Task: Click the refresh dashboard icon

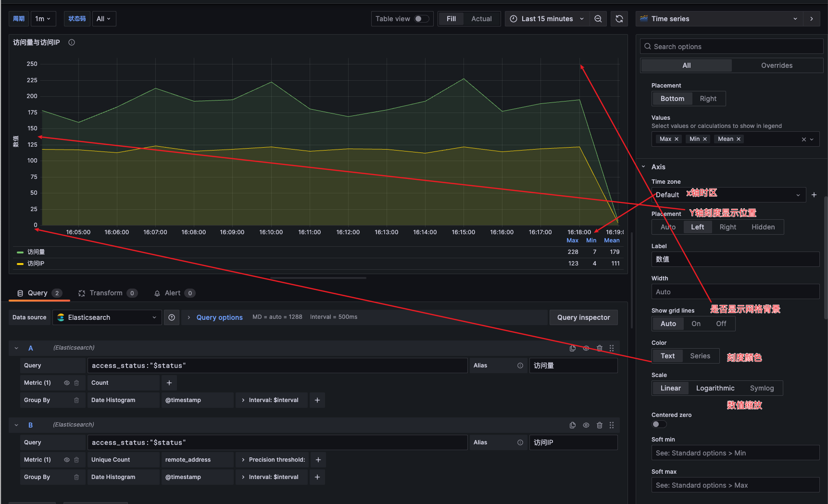Action: coord(619,19)
